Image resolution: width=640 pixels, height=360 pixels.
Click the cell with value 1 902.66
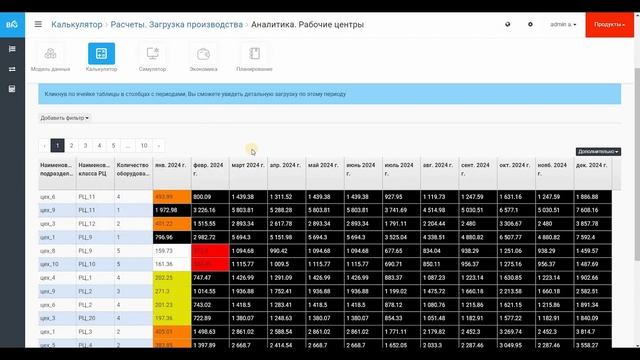(x=593, y=278)
